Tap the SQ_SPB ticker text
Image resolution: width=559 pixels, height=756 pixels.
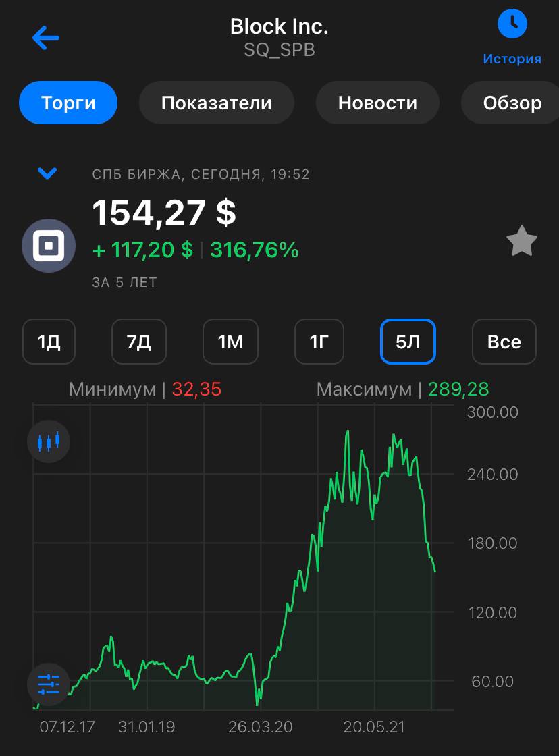click(x=279, y=50)
